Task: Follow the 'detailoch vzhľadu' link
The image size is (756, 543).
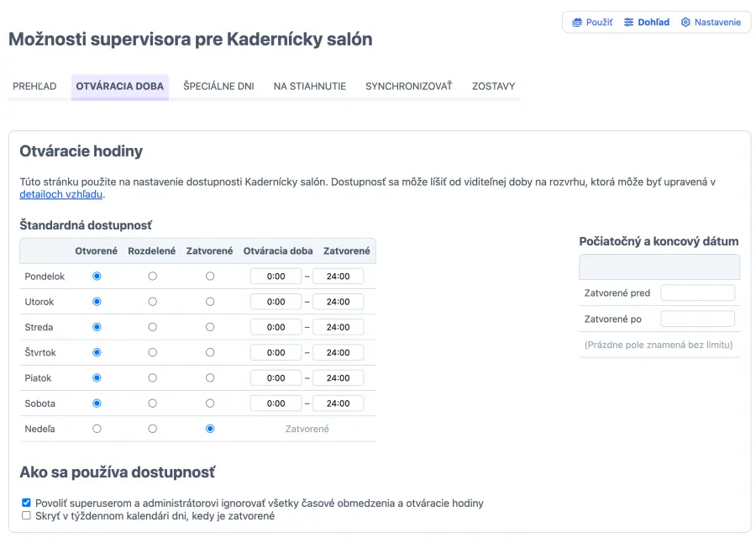Action: 61,195
